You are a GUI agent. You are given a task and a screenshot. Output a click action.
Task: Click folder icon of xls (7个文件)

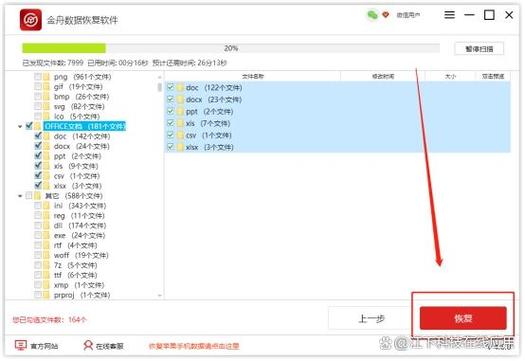pos(180,123)
